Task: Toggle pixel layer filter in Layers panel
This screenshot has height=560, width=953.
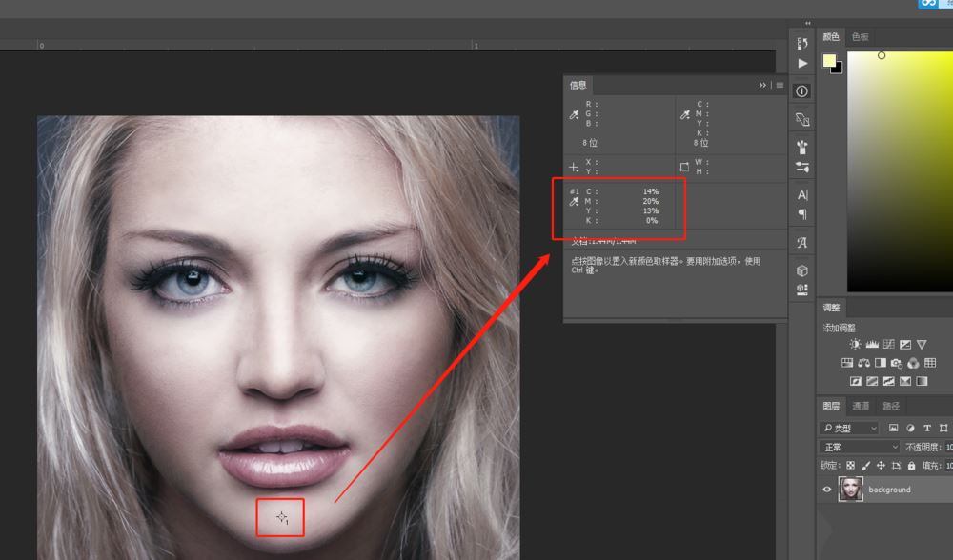Action: coord(894,429)
